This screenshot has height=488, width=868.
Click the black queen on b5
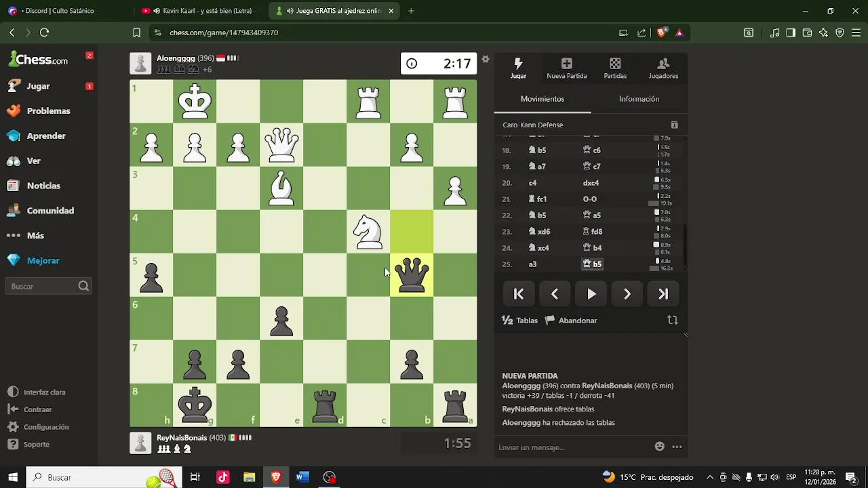[x=412, y=275]
